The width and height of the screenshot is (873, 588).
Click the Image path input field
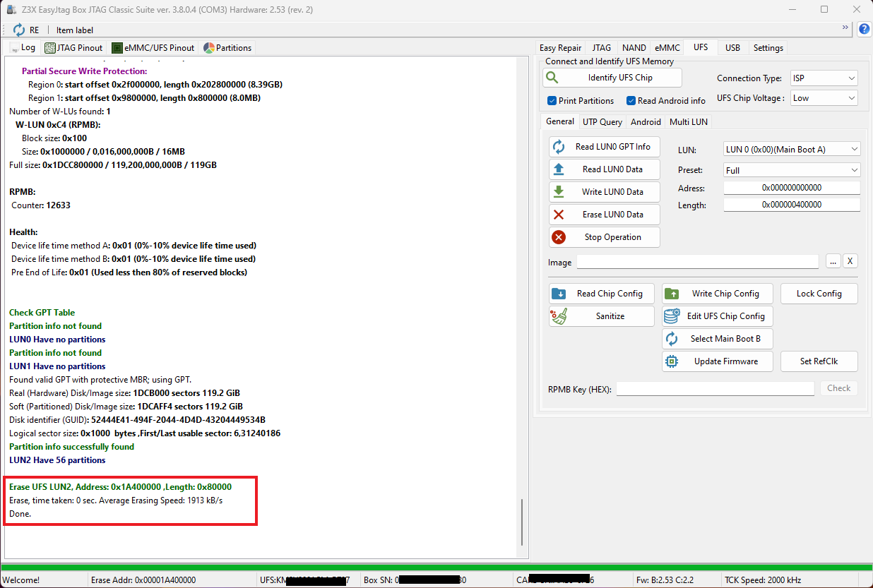(x=698, y=262)
